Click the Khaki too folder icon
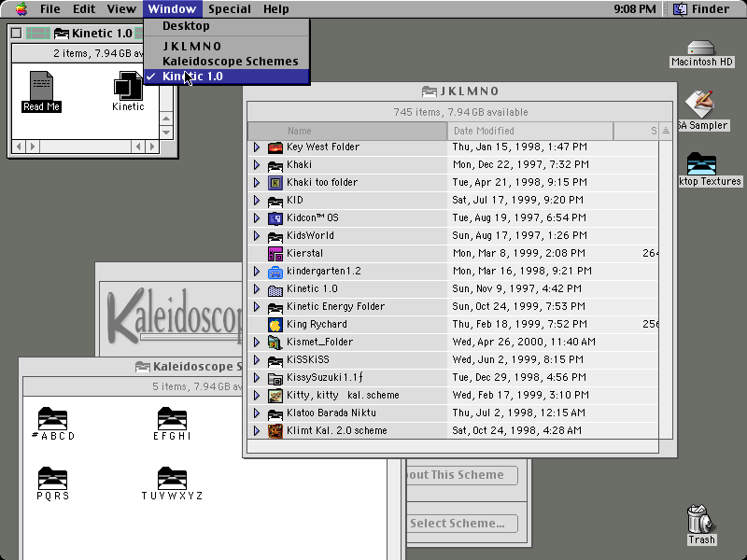747x560 pixels. tap(275, 183)
